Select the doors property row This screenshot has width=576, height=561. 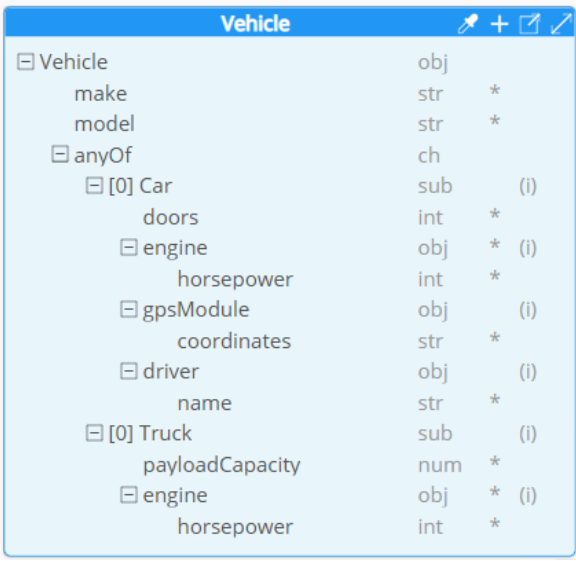pos(289,217)
